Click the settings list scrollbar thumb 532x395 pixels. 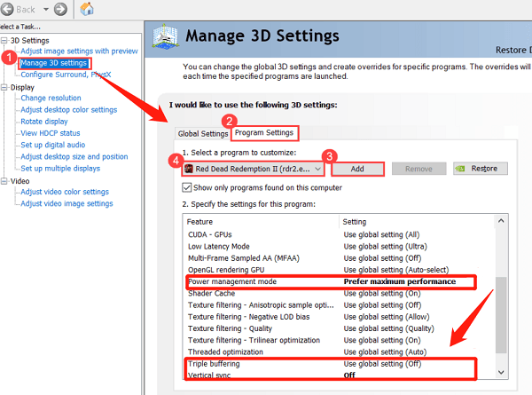501,315
